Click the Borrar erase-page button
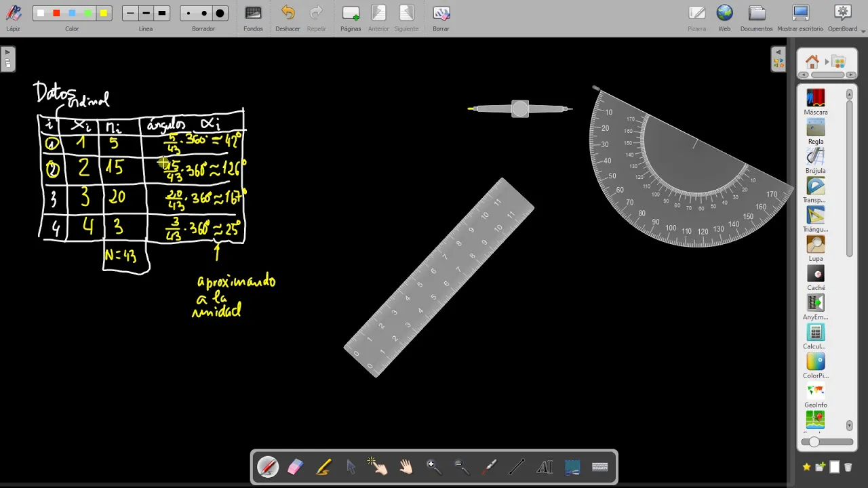Image resolution: width=868 pixels, height=488 pixels. click(441, 18)
